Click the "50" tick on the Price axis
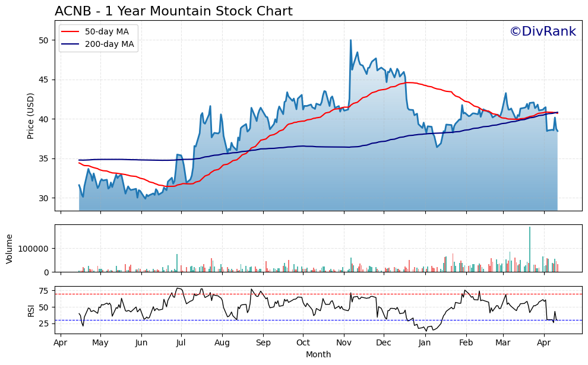The image size is (588, 365). (x=44, y=40)
